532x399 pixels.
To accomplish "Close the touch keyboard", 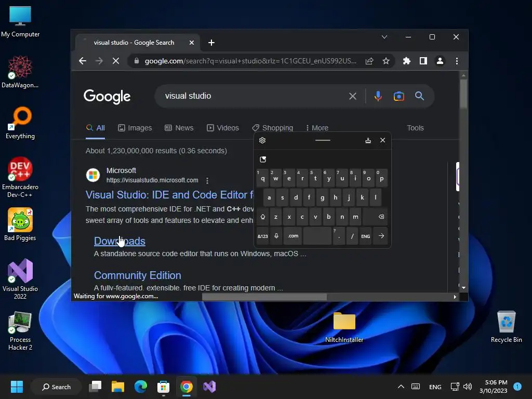I will [382, 140].
